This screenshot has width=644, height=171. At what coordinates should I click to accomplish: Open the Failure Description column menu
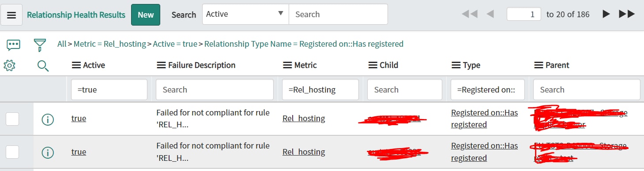click(x=161, y=65)
